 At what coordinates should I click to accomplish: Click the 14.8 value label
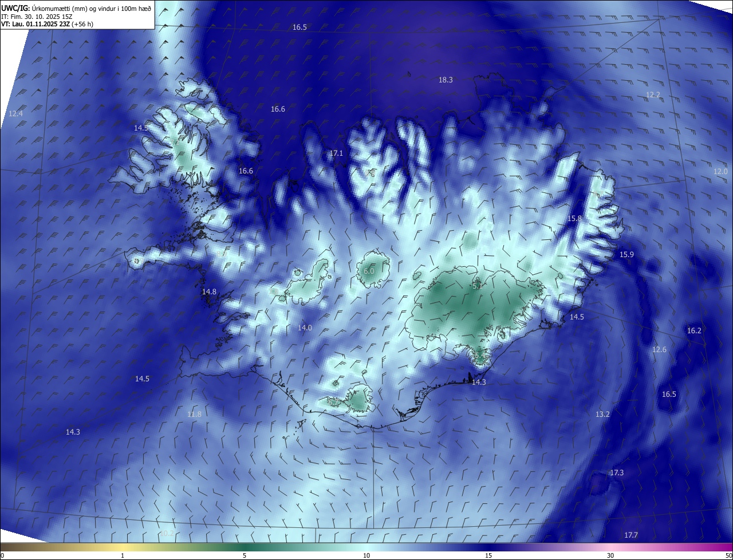coord(209,292)
